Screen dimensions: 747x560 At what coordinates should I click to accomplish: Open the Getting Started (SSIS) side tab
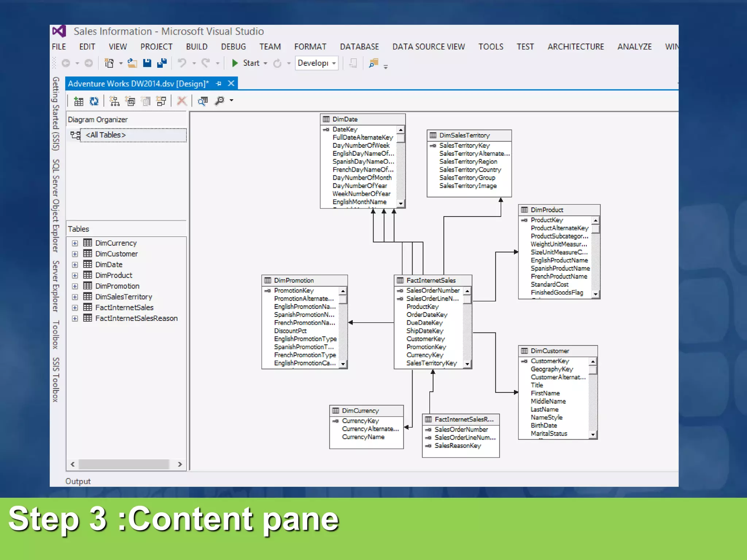coord(55,114)
